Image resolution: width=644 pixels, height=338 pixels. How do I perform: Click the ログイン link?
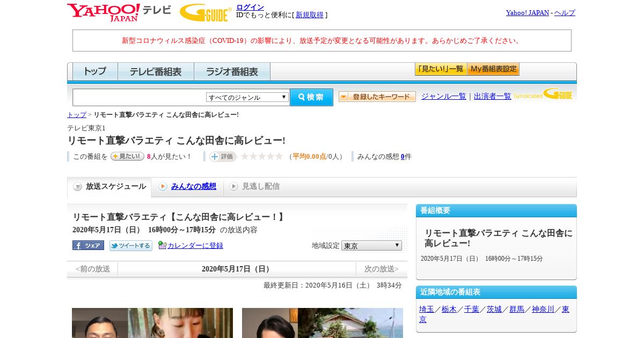click(250, 7)
